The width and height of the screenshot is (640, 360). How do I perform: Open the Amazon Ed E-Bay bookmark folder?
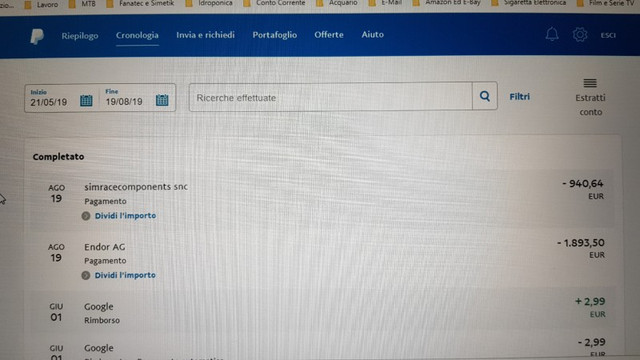[x=447, y=3]
